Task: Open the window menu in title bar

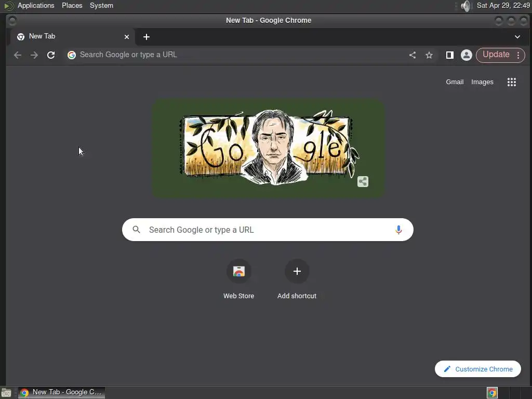Action: click(x=12, y=21)
